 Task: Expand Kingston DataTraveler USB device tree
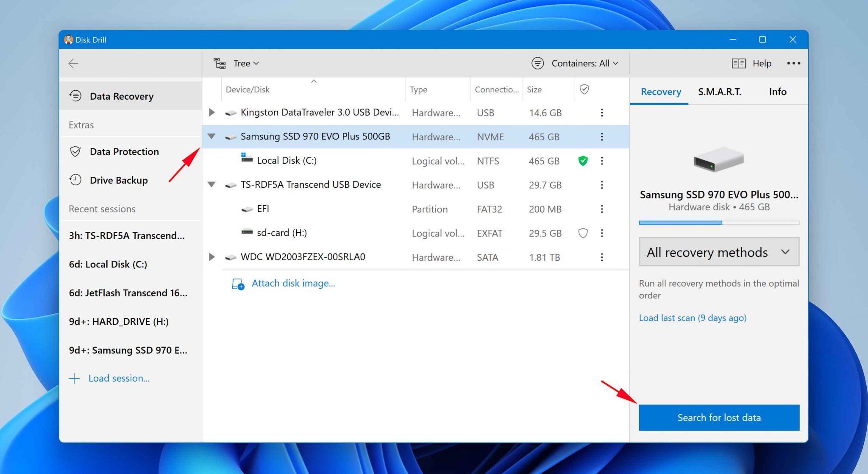[x=213, y=112]
